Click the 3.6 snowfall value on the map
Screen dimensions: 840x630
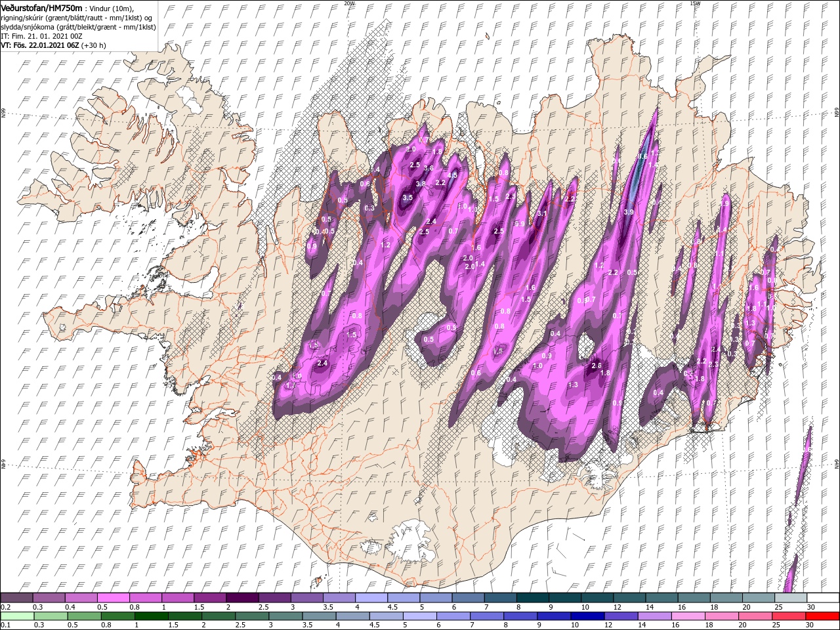coord(429,169)
